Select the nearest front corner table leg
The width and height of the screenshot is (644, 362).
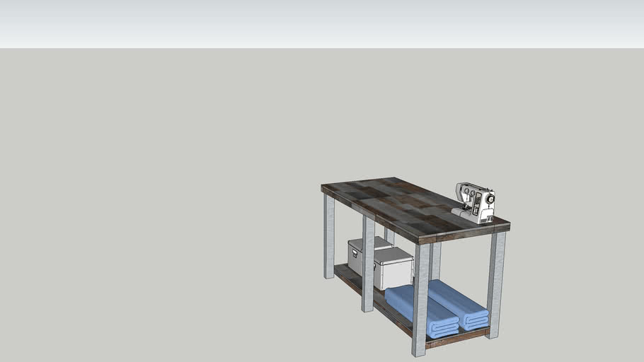[x=420, y=300]
